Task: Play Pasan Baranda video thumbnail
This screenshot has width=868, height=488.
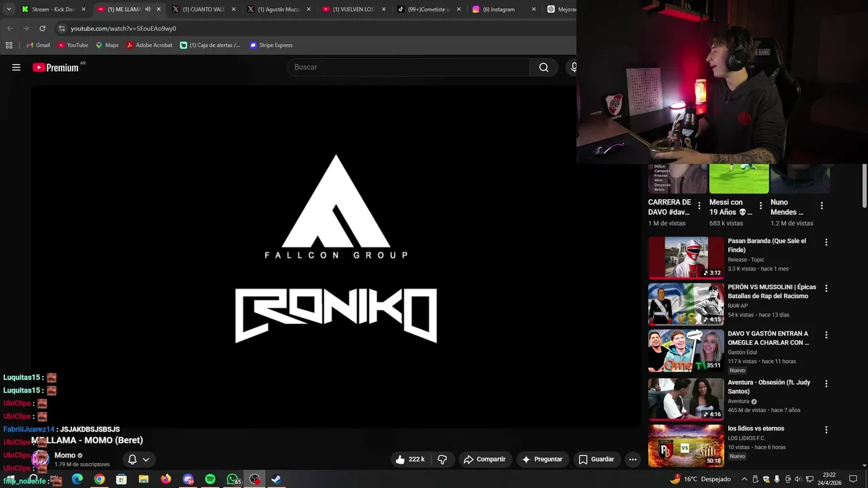Action: [x=686, y=258]
